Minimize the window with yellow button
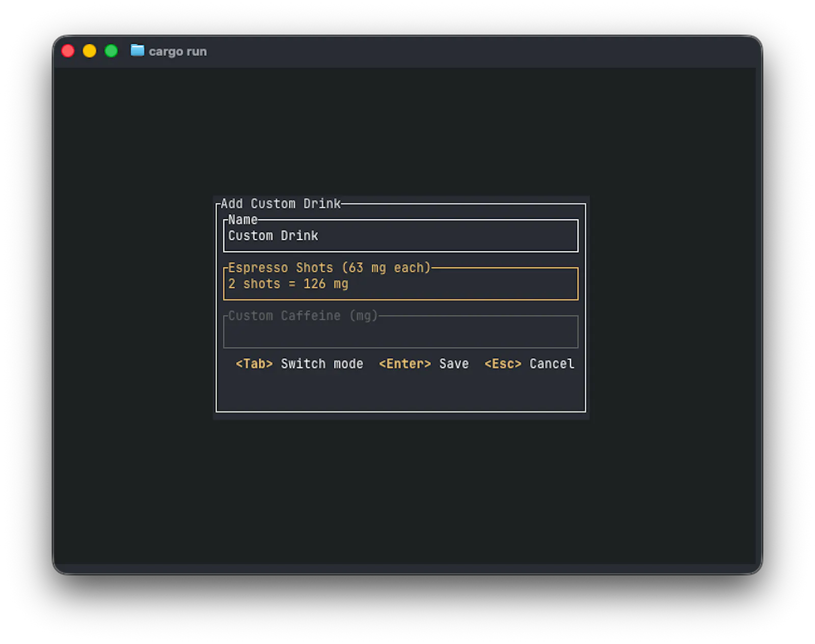The height and width of the screenshot is (644, 815). [x=90, y=51]
